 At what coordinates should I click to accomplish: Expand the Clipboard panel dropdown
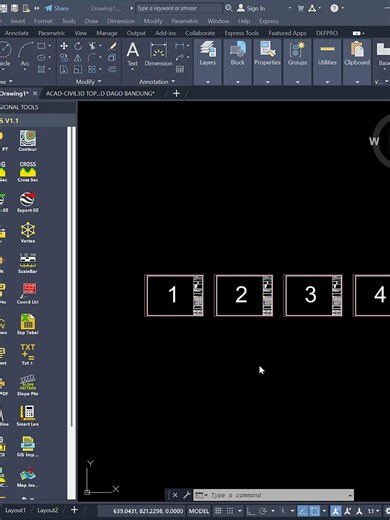357,82
